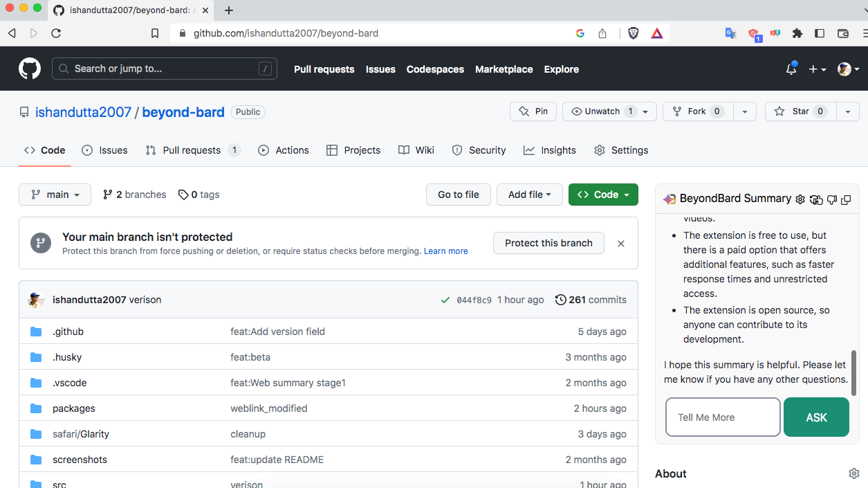868x488 pixels.
Task: Focus the Tell Me More input field
Action: point(723,417)
